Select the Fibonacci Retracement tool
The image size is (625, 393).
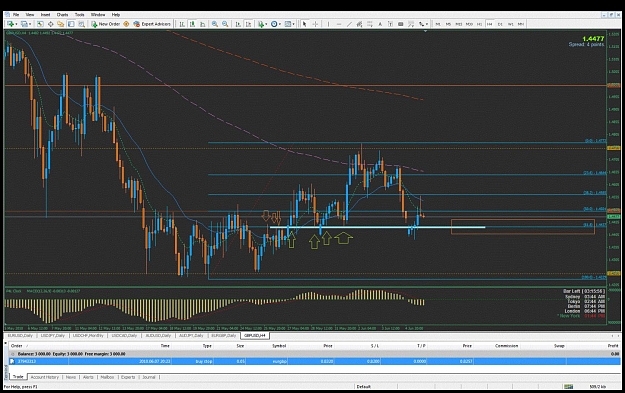pyautogui.click(x=369, y=24)
